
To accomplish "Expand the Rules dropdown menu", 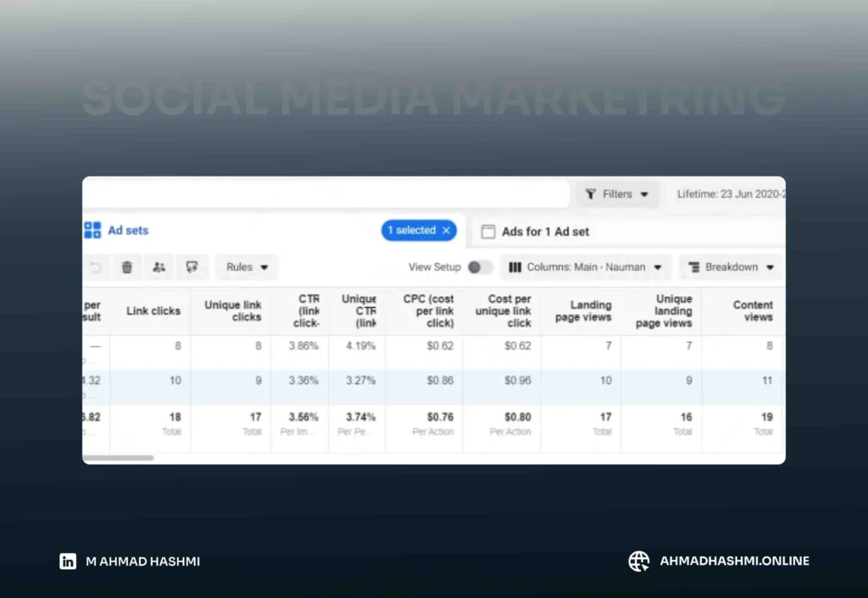I will coord(246,267).
